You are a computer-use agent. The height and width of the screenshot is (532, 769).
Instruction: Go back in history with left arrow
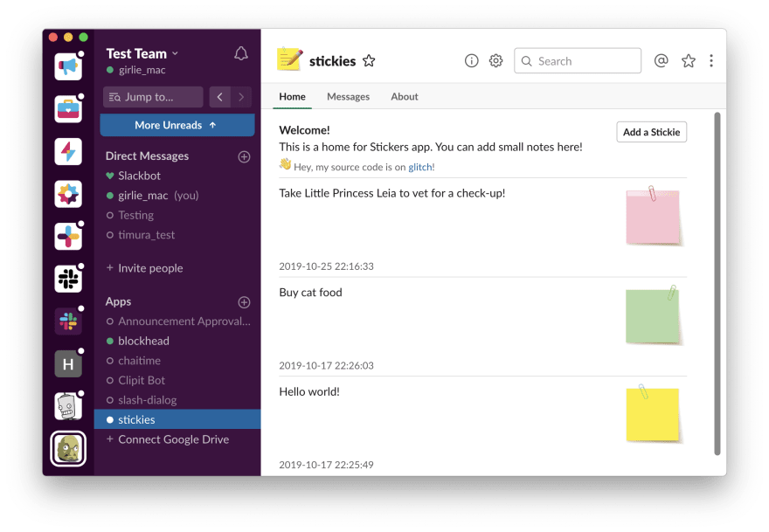219,97
